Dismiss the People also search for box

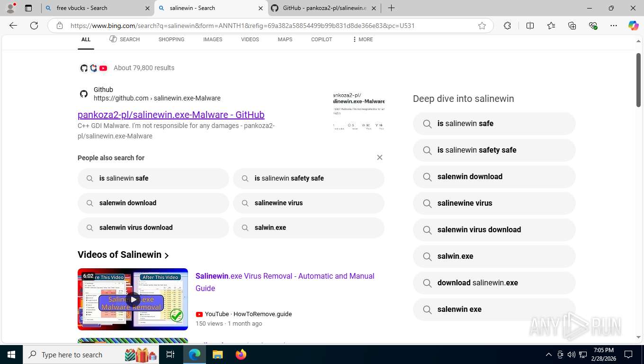(x=379, y=157)
